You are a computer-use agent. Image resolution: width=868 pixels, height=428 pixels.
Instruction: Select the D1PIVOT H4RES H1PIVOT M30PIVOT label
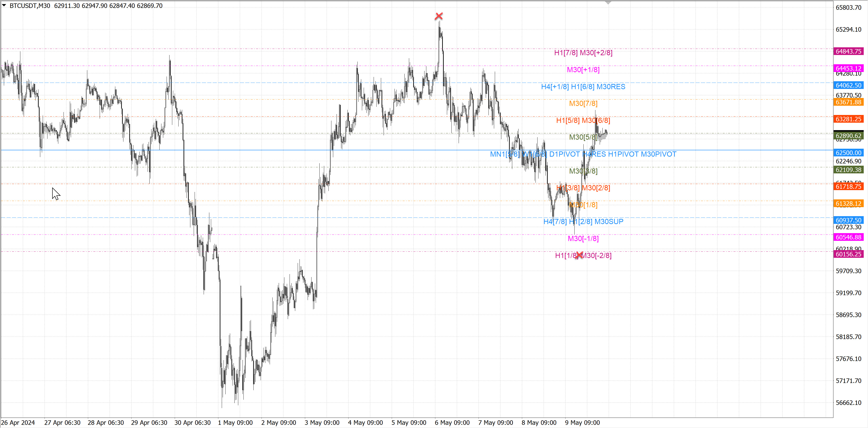point(613,154)
